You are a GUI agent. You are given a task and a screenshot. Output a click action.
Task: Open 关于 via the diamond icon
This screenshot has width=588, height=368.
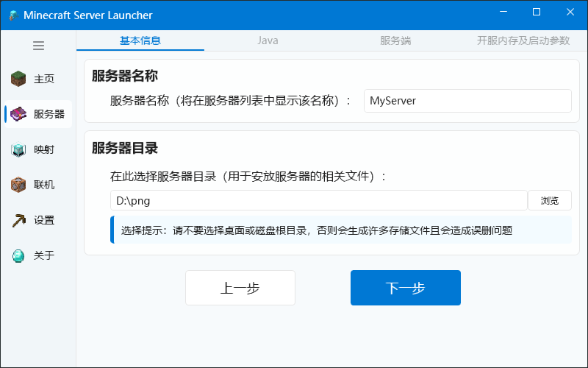18,255
